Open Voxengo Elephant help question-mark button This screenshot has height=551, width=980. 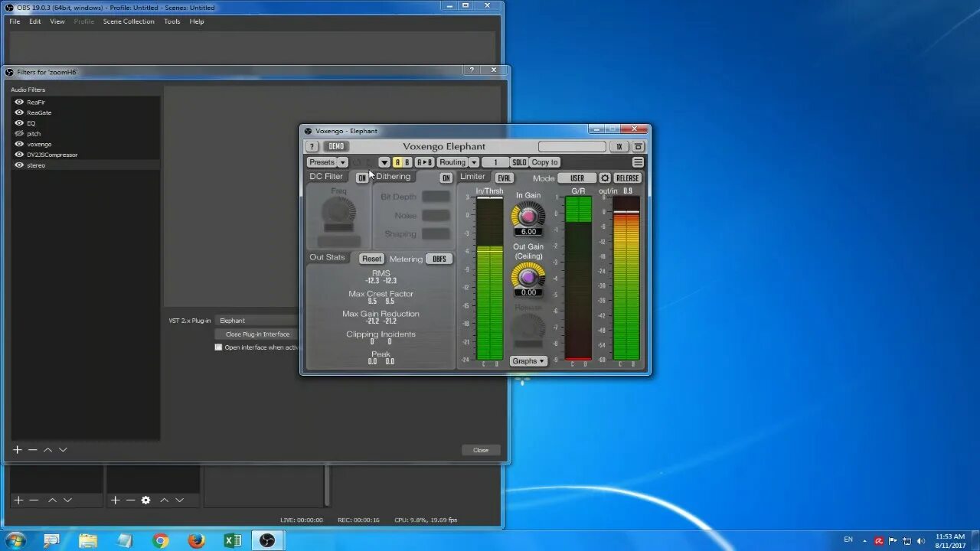point(312,146)
